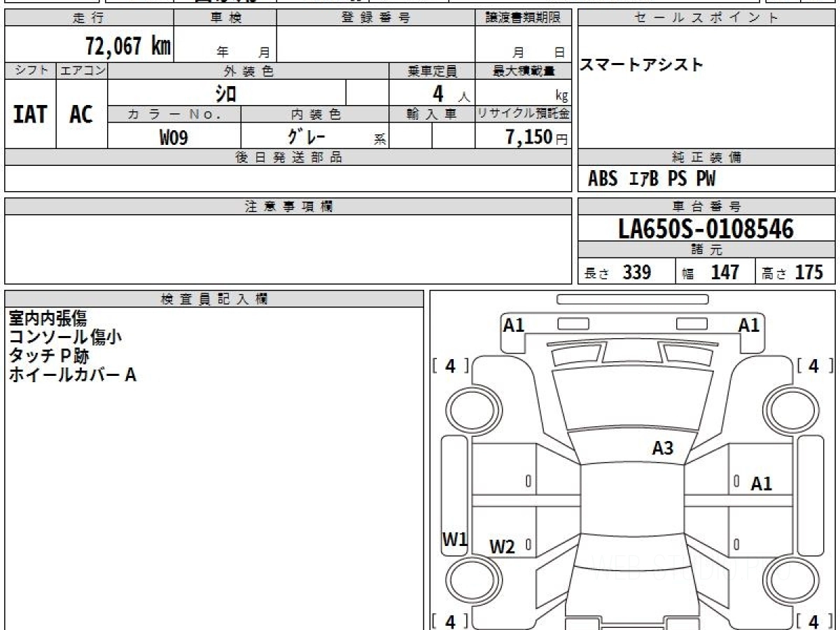Viewport: 840px width, 630px height.
Task: Click the recycle deposit amount 7,150円
Action: (x=537, y=137)
